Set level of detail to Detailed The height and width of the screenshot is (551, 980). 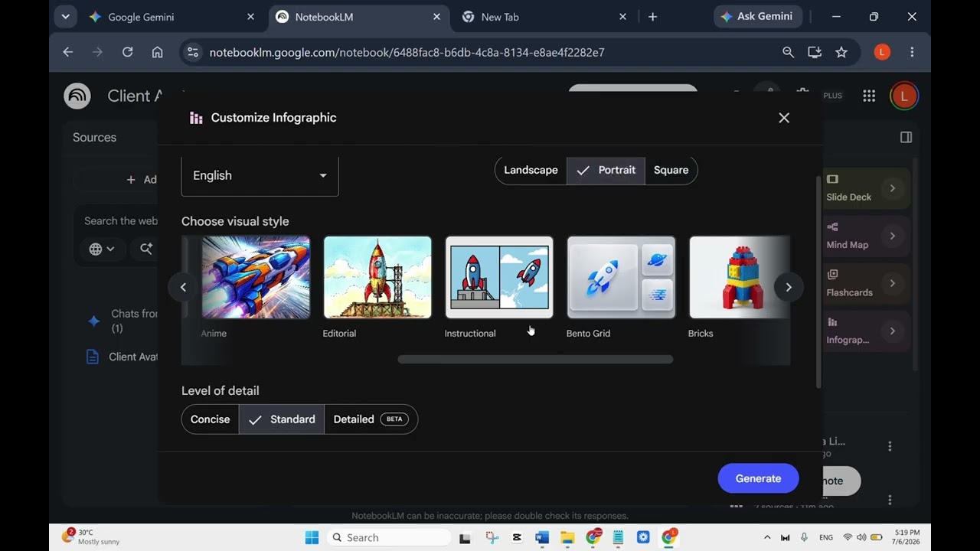(x=371, y=419)
